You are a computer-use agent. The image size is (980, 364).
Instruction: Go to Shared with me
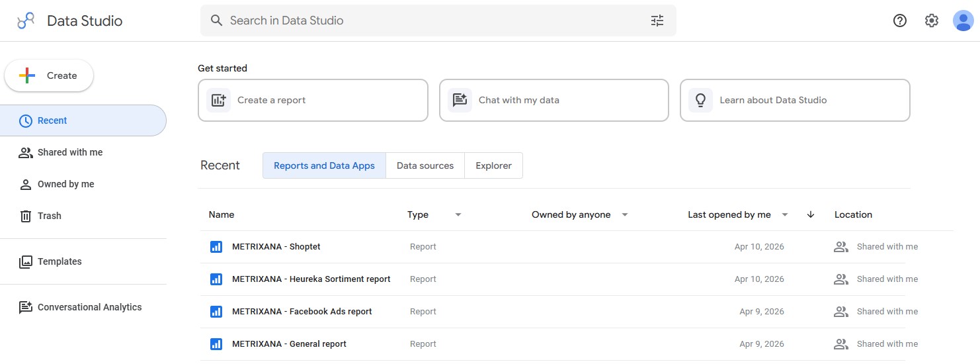69,152
